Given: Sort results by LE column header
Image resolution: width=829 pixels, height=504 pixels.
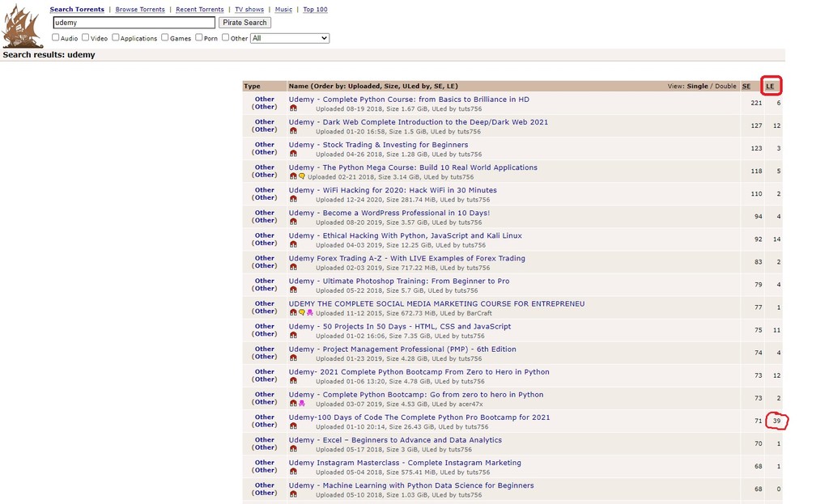Looking at the screenshot, I should pyautogui.click(x=771, y=86).
